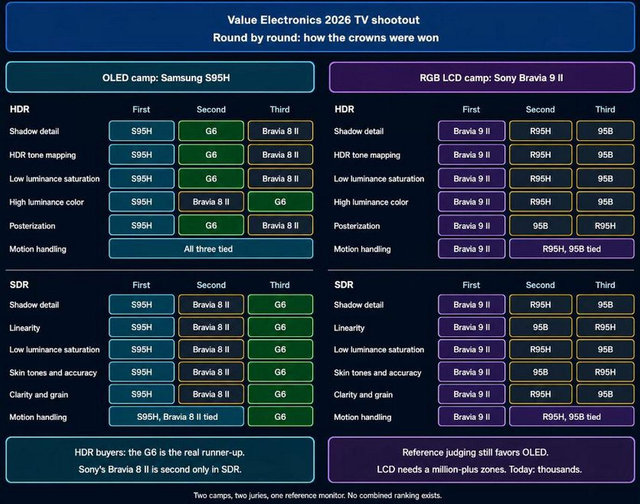Click 'Skin tones and accuracy' label in OLED section
This screenshot has width=640, height=504.
(x=53, y=373)
